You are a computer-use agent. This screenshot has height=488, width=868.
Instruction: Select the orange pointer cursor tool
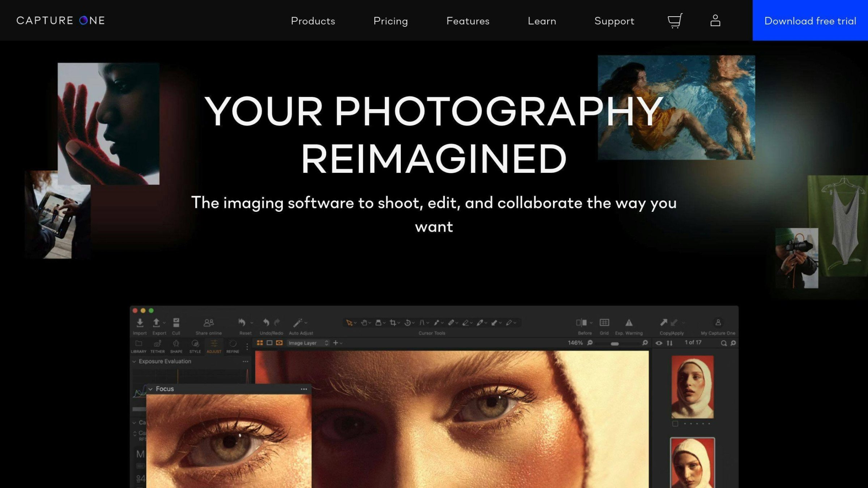(349, 323)
